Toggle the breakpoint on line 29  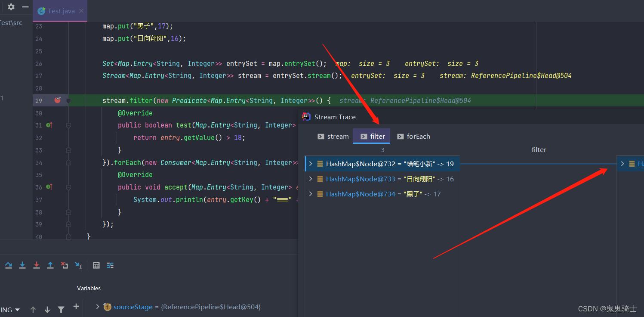pos(58,100)
